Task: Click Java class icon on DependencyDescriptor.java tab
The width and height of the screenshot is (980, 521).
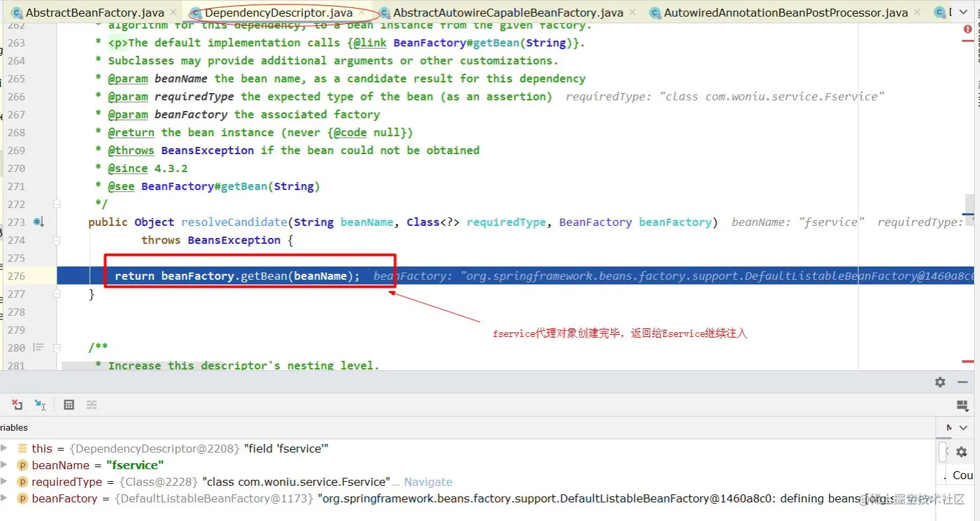Action: pos(196,13)
